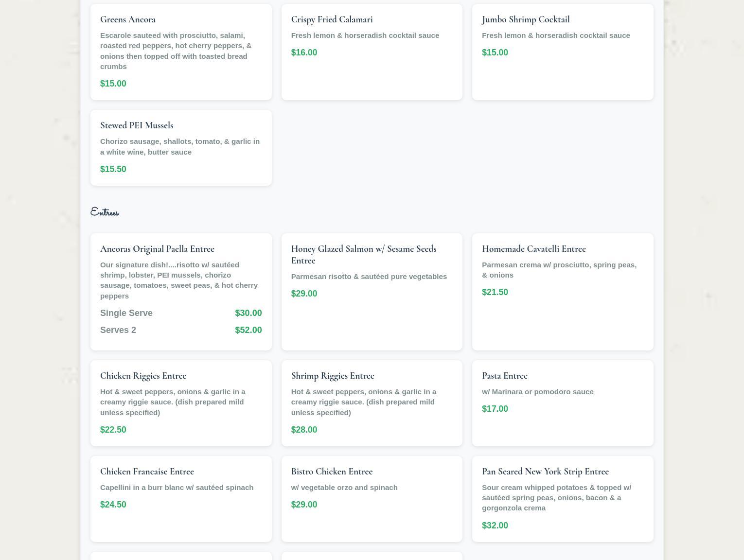Click the Entrees section heading

coord(105,212)
